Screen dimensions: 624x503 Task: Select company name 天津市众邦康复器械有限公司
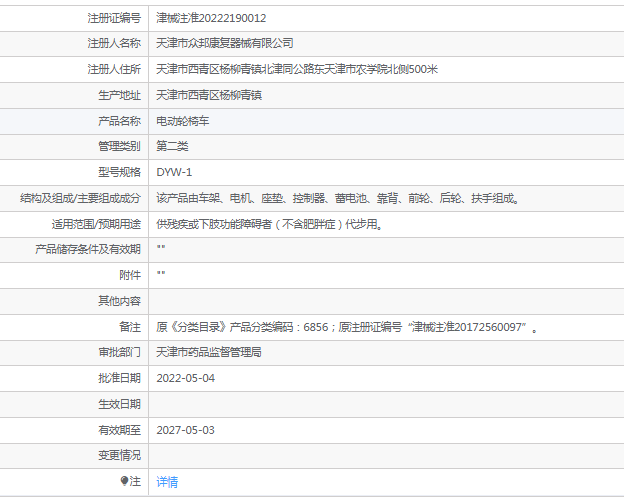pyautogui.click(x=224, y=43)
